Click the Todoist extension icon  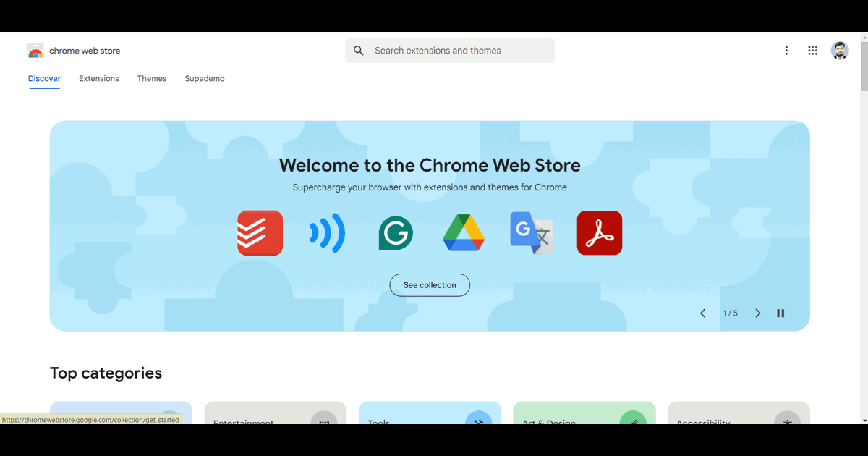260,233
